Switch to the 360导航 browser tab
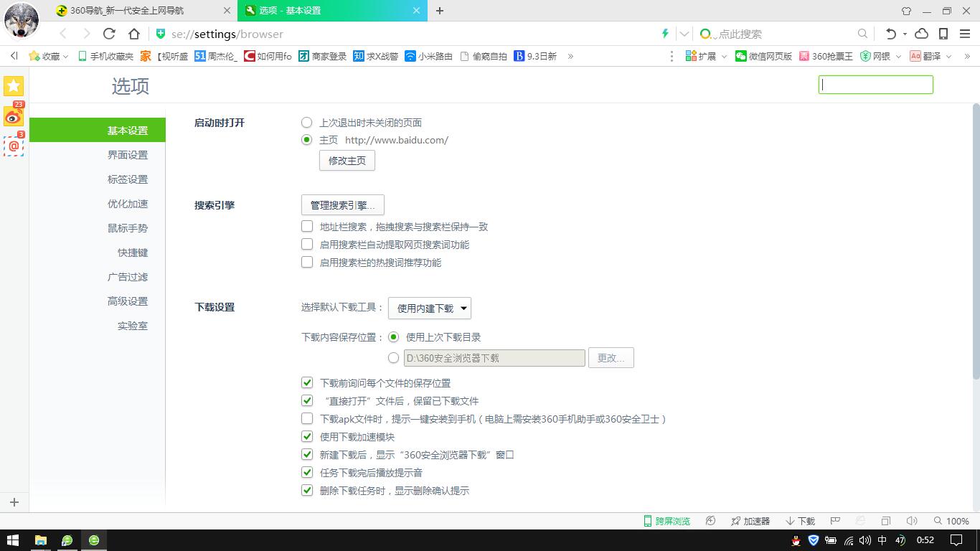Screen dimensions: 980x551 click(x=143, y=11)
